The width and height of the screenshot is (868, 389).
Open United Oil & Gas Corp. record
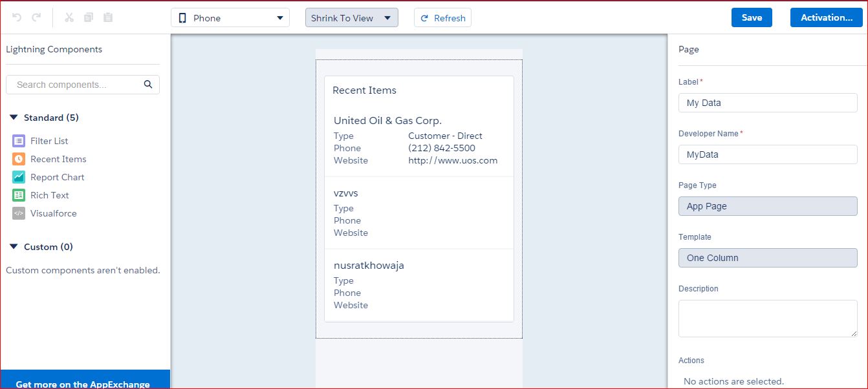pyautogui.click(x=387, y=121)
